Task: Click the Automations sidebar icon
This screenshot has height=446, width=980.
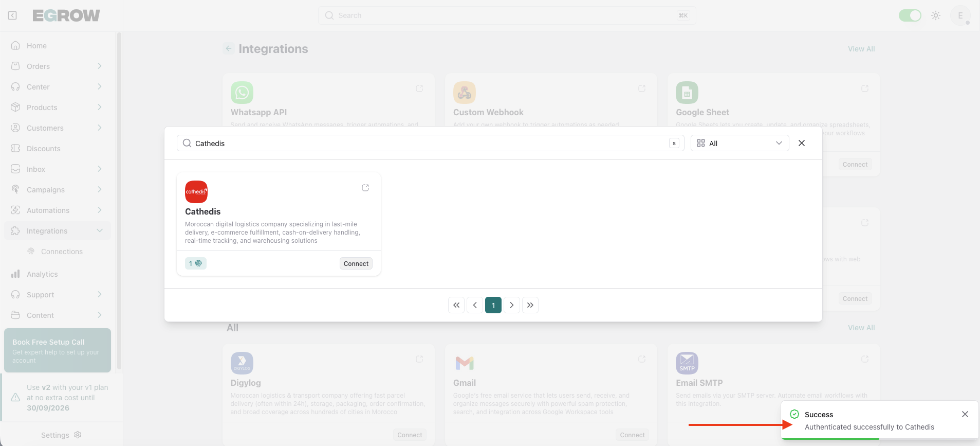Action: click(15, 210)
